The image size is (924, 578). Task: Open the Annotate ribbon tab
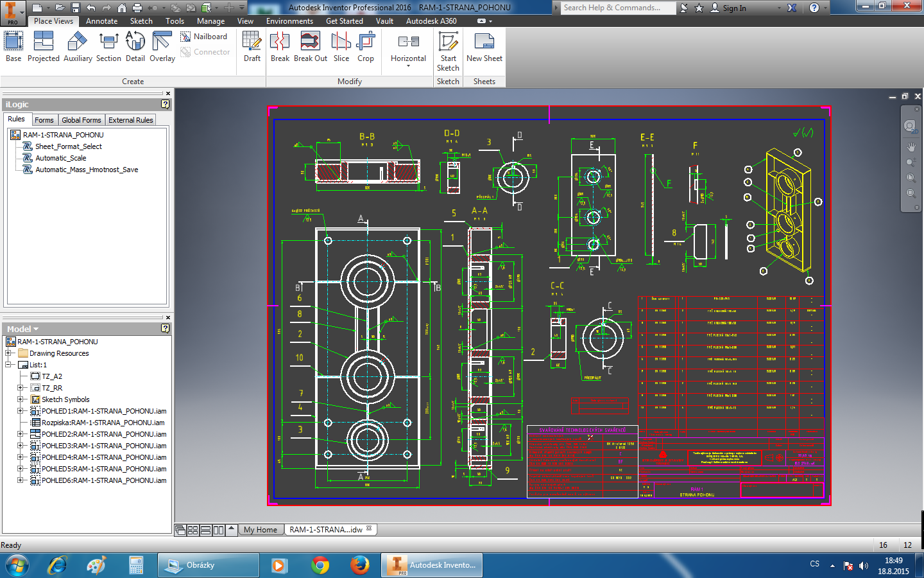pos(101,21)
